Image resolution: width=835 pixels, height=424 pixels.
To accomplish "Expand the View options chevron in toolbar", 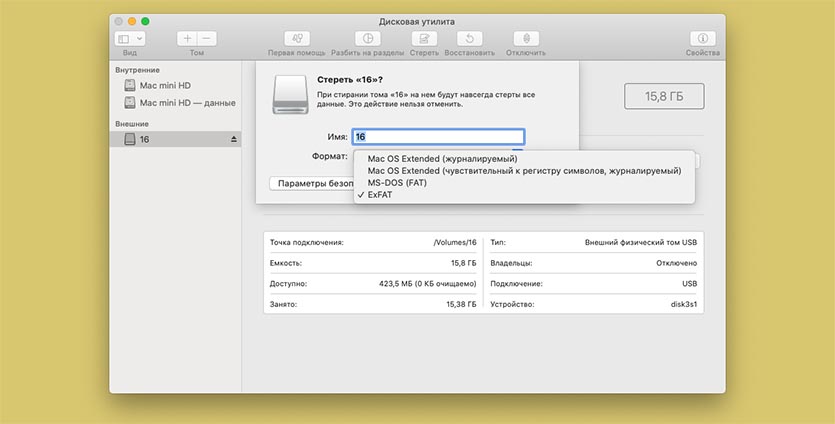I will point(140,39).
